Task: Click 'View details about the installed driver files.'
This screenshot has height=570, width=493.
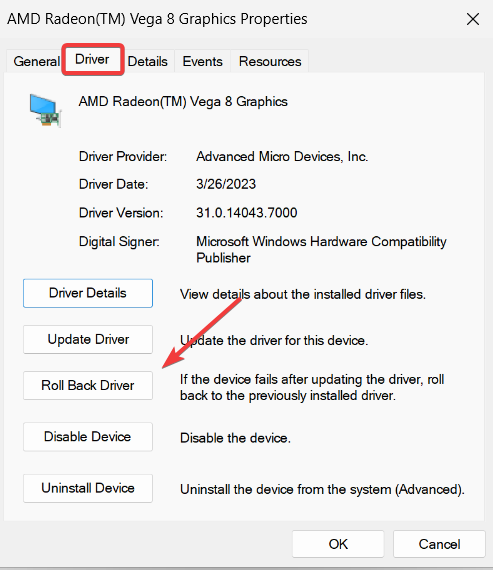Action: pyautogui.click(x=303, y=294)
